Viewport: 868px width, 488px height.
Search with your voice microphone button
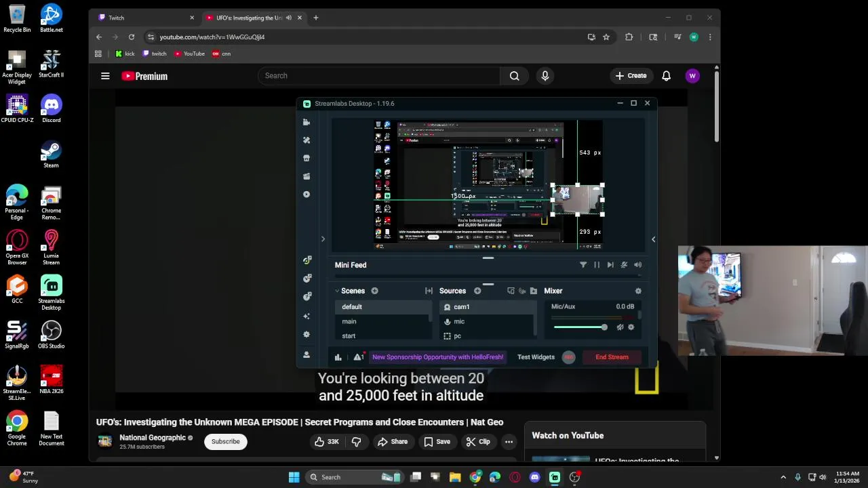point(545,76)
